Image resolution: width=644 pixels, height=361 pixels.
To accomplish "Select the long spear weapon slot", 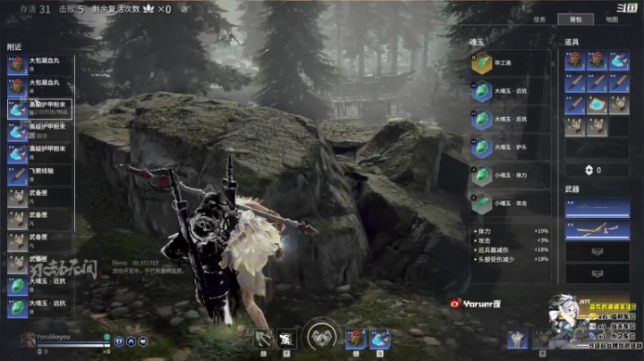I will tap(597, 207).
